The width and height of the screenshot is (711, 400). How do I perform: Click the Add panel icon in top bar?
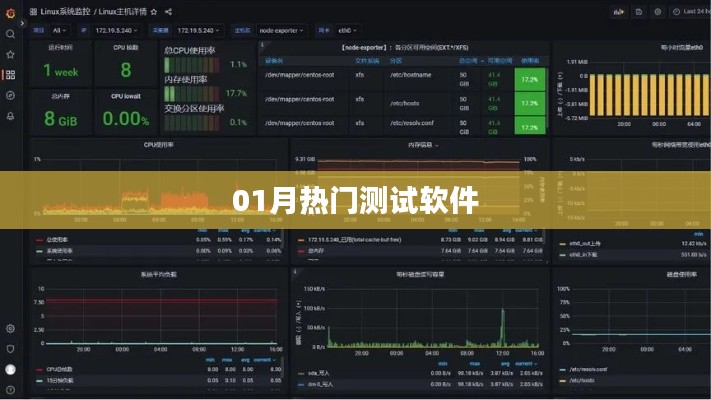tap(619, 12)
